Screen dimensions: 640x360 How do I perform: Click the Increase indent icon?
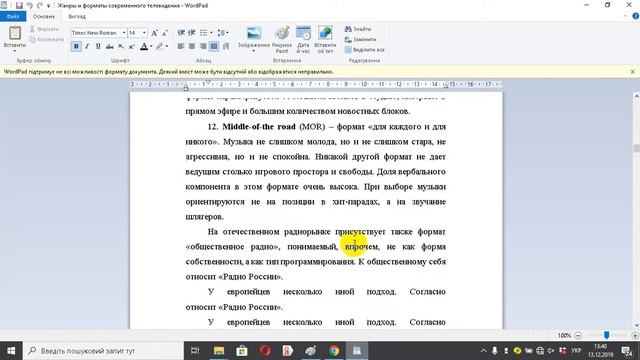click(x=191, y=33)
